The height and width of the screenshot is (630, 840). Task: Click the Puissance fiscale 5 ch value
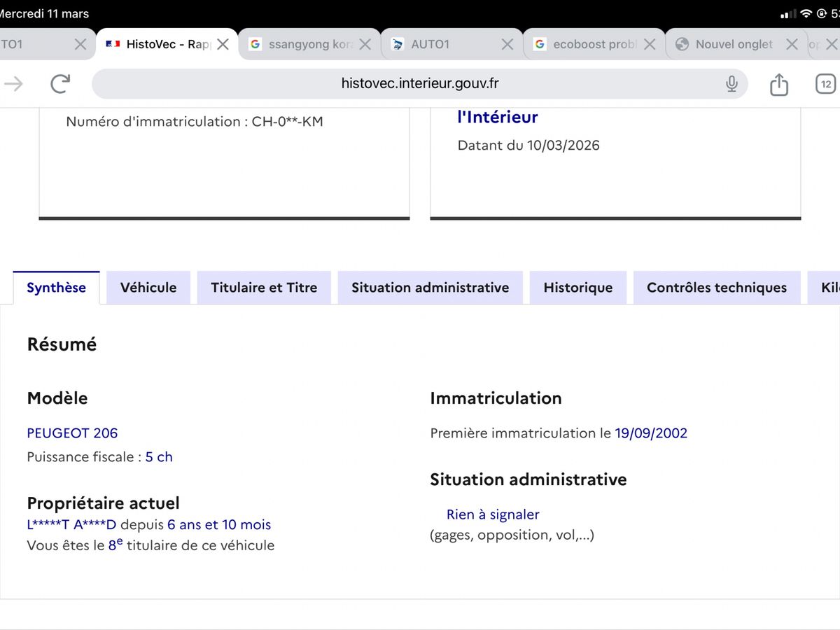(159, 457)
